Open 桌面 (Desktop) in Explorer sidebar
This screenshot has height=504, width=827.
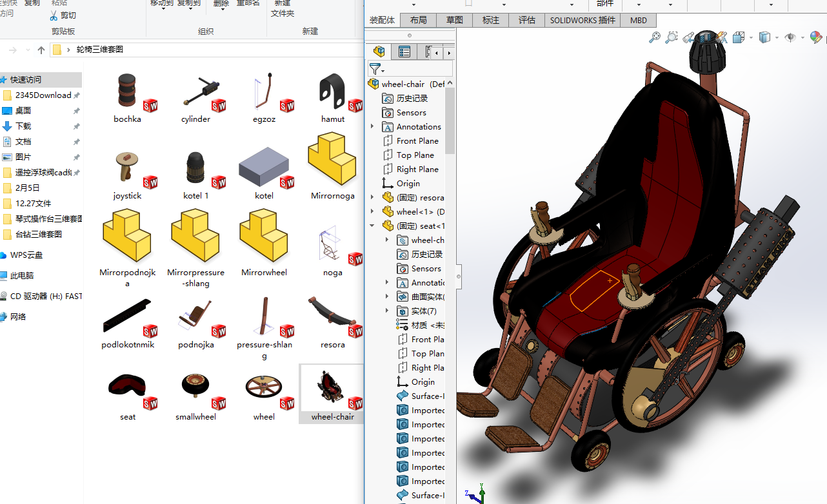click(x=23, y=110)
